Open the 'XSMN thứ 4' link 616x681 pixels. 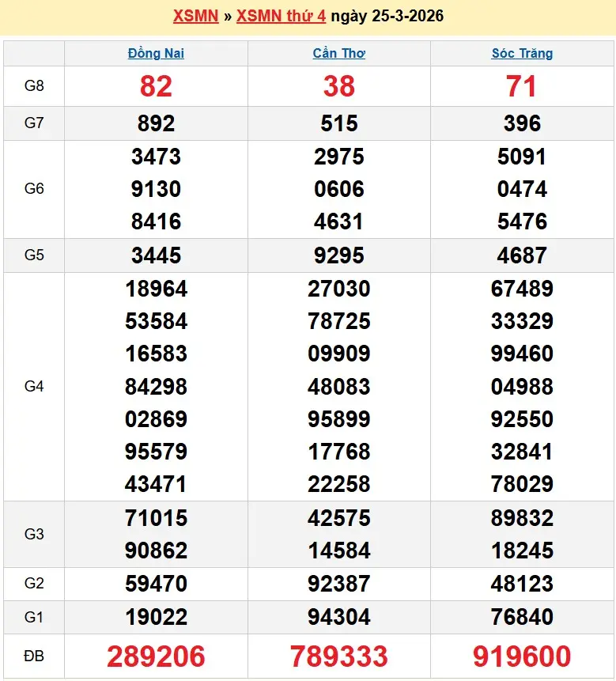coord(281,17)
